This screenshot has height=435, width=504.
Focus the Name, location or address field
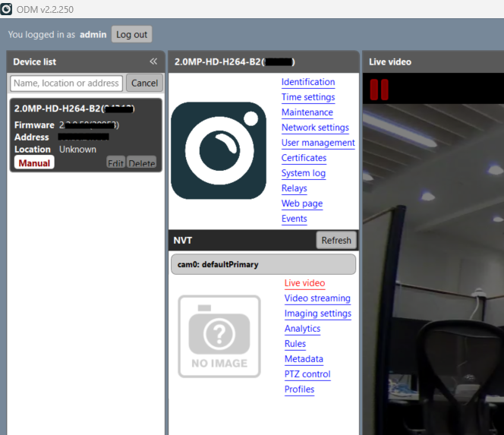[66, 84]
